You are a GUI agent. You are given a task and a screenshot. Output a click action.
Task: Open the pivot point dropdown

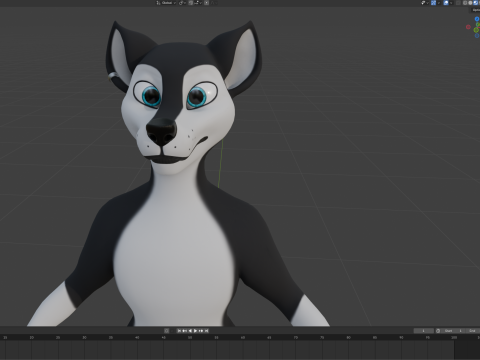pos(182,3)
